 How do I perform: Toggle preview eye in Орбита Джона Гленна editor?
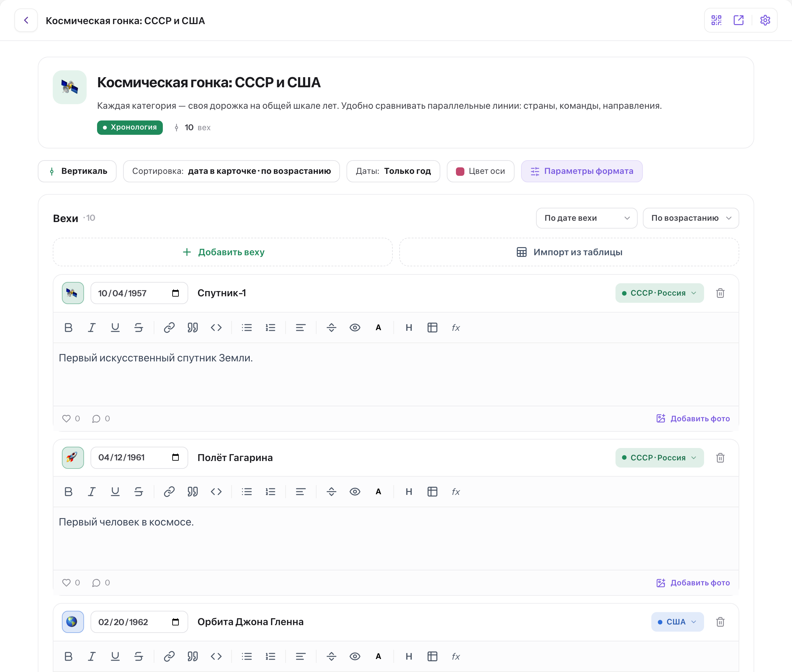click(355, 656)
